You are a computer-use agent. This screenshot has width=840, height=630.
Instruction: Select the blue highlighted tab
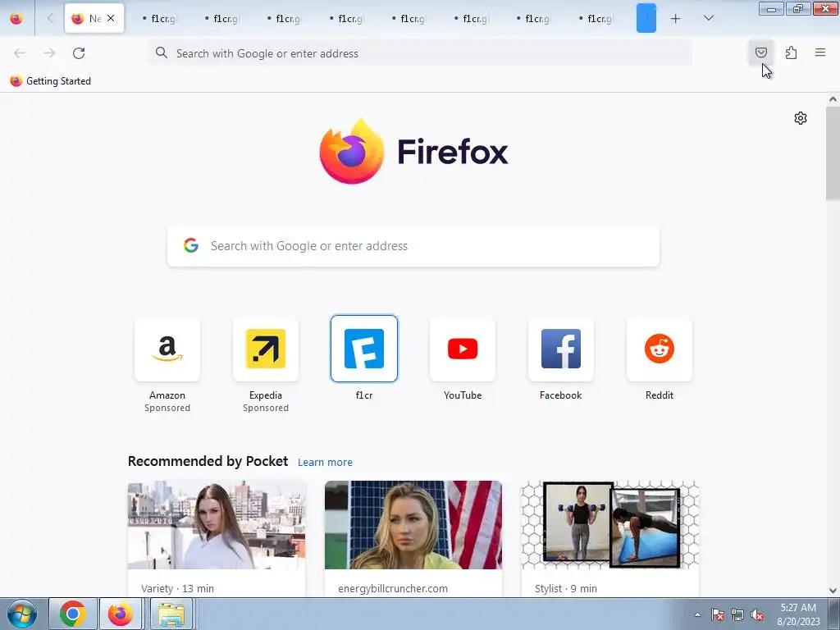click(x=646, y=18)
